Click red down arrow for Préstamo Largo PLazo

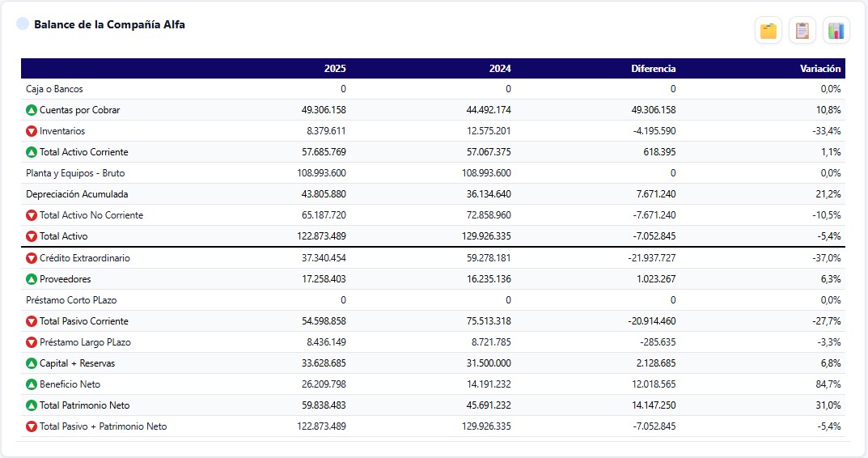[32, 342]
